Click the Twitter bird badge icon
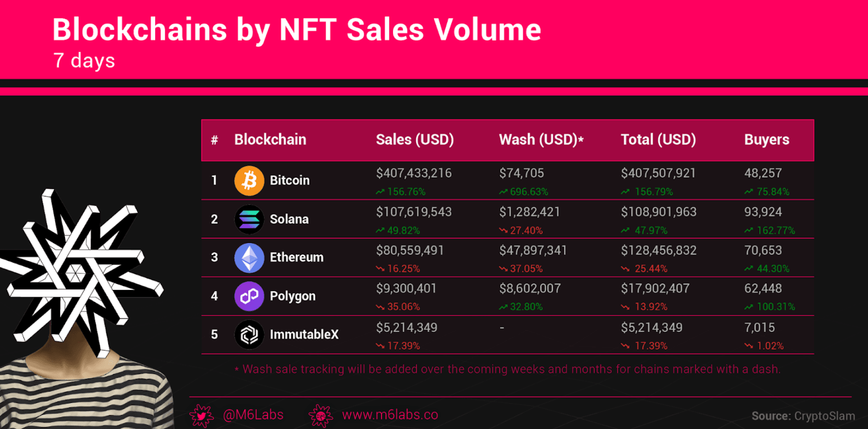The height and width of the screenshot is (429, 868). tap(202, 415)
